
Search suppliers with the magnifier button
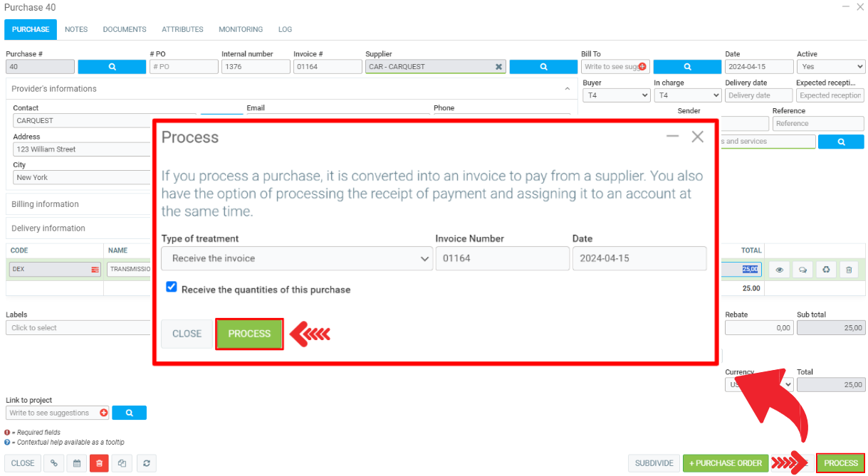pyautogui.click(x=543, y=67)
